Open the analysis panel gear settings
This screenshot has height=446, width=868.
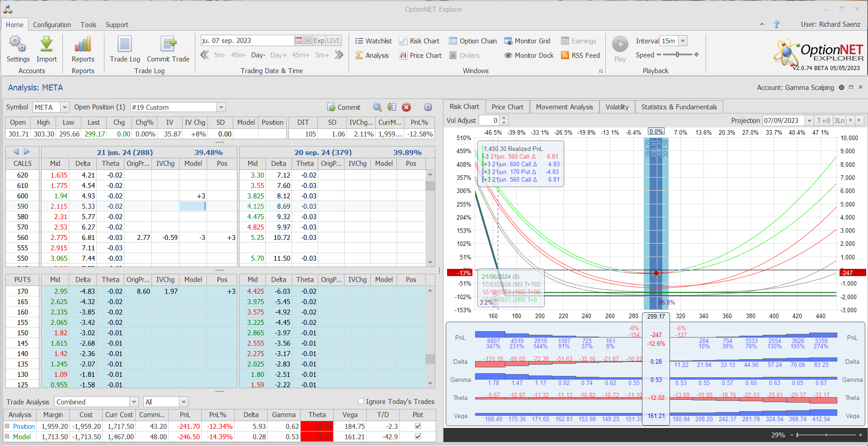(428, 107)
